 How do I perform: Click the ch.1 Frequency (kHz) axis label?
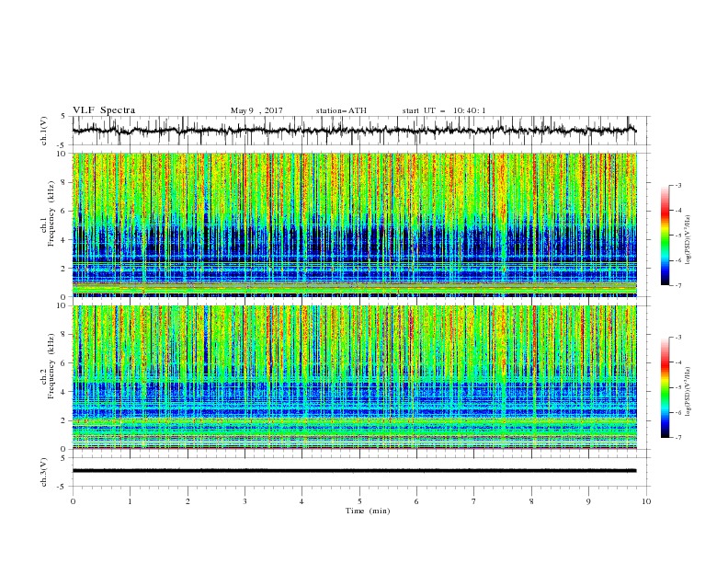(x=48, y=212)
